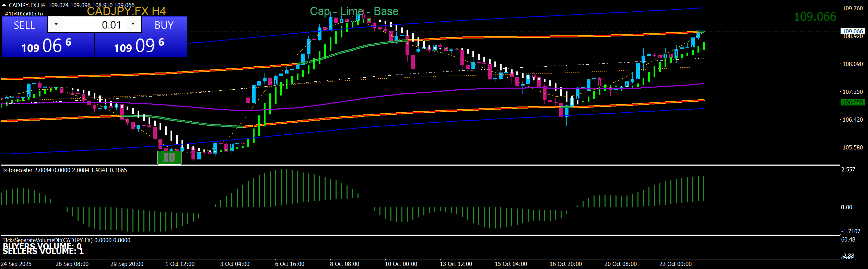The height and width of the screenshot is (269, 868).
Task: Click the large green 109.066 price label
Action: pyautogui.click(x=815, y=17)
